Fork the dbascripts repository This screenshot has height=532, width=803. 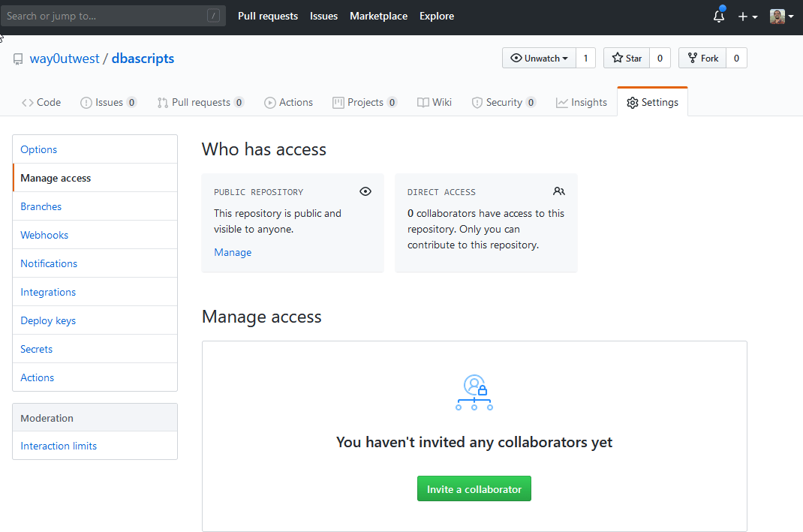tap(702, 58)
